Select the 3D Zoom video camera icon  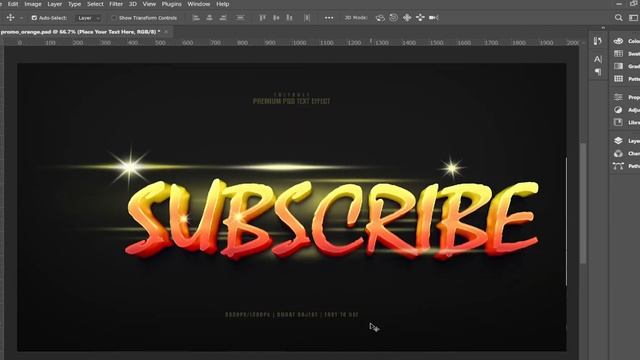pos(434,18)
